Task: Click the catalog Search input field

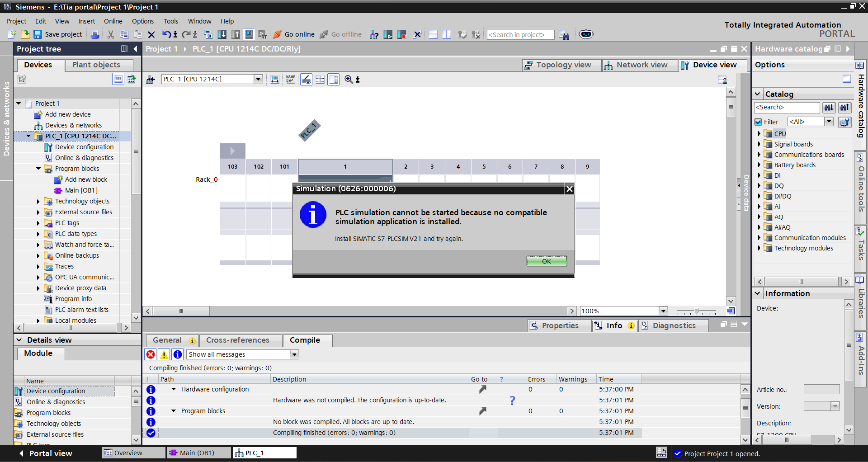Action: [x=787, y=108]
